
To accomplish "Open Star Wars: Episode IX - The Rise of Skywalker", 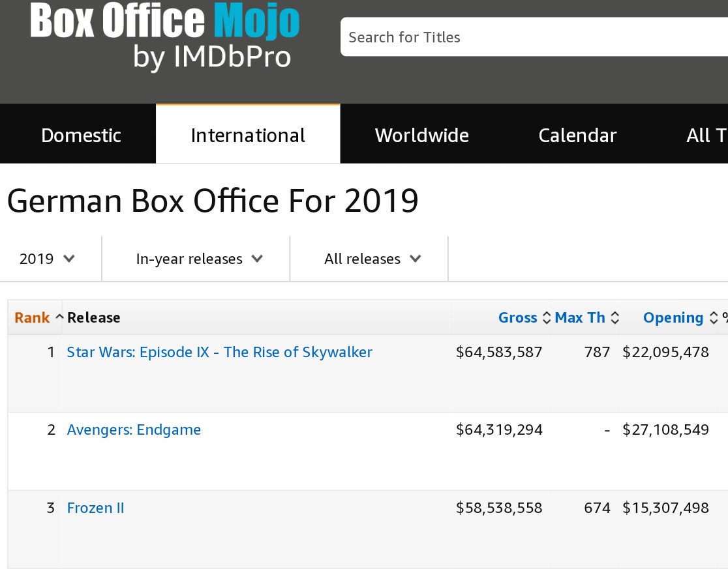I will (220, 352).
